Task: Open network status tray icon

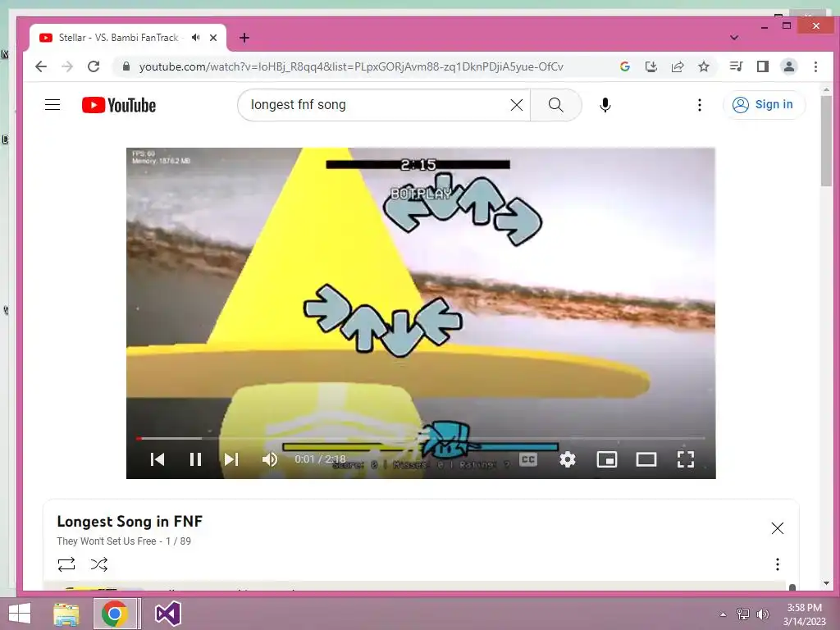Action: click(743, 614)
